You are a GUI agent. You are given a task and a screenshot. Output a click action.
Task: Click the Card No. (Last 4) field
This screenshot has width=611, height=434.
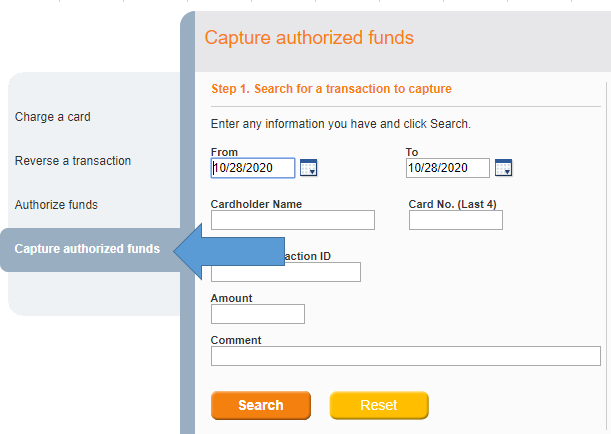(455, 220)
